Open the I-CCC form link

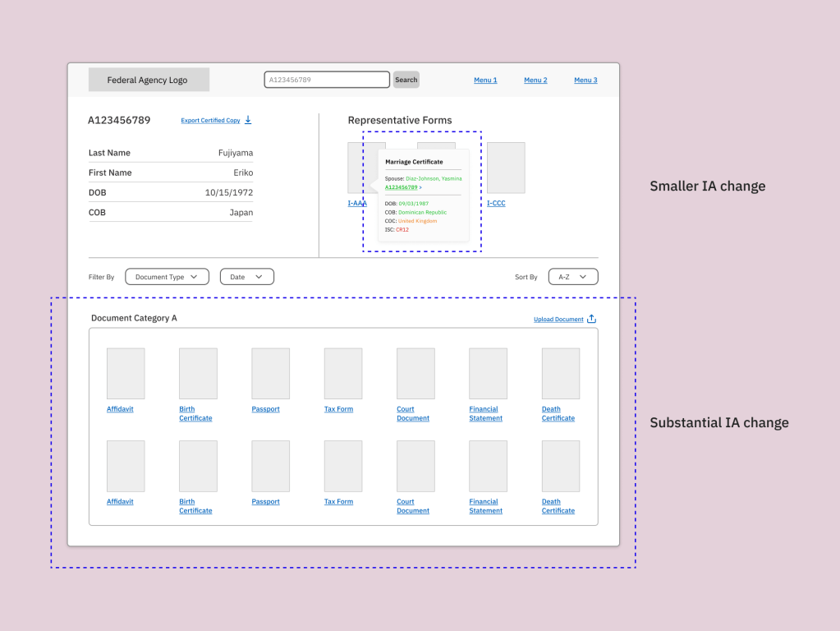click(496, 203)
